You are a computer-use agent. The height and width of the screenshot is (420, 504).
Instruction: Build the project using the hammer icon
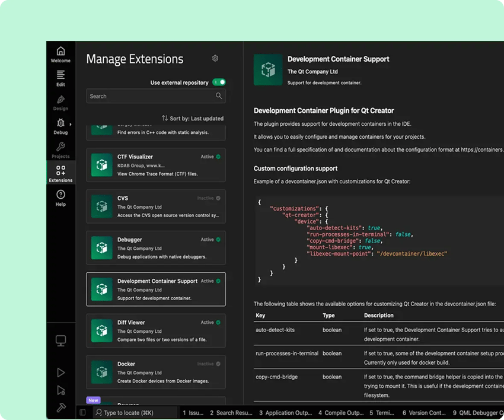click(60, 408)
